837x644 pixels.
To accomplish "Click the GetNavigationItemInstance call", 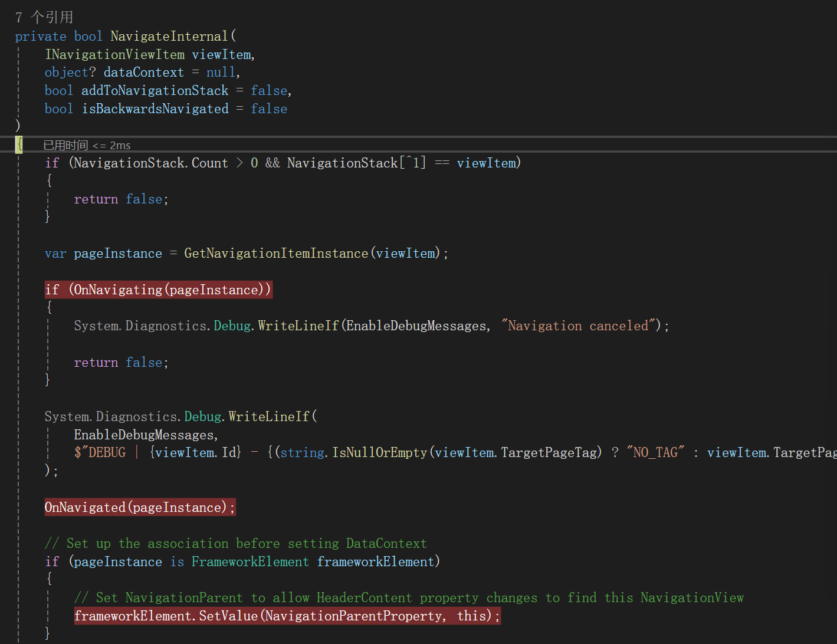I will pyautogui.click(x=276, y=254).
